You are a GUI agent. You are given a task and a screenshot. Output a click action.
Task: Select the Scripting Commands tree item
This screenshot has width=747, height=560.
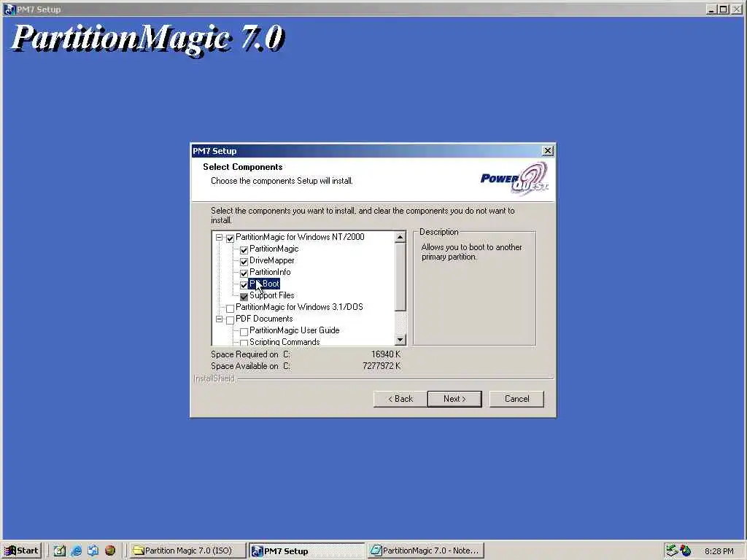coord(285,342)
